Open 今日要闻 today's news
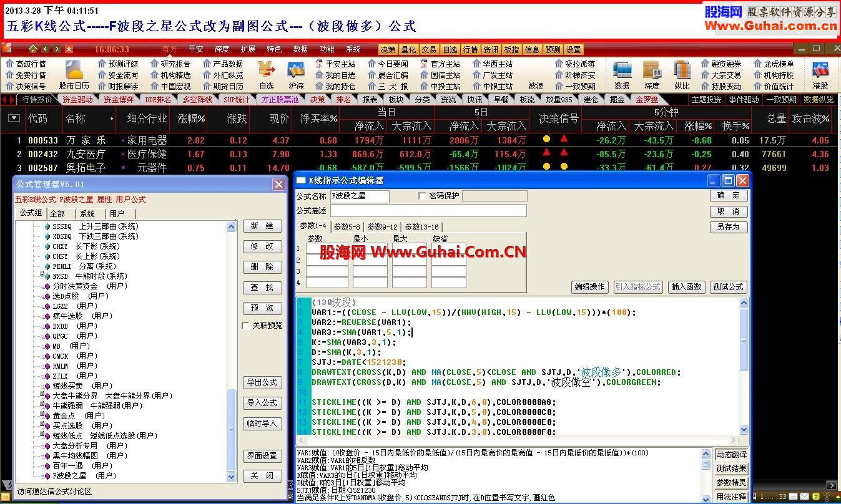The image size is (841, 504). click(388, 64)
